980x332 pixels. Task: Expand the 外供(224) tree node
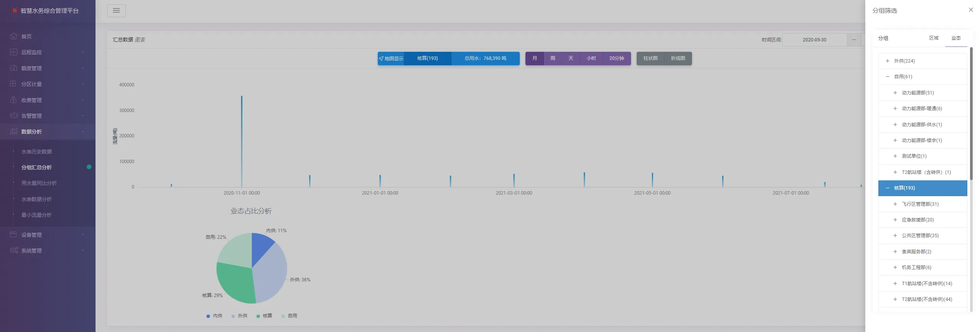[x=887, y=61]
